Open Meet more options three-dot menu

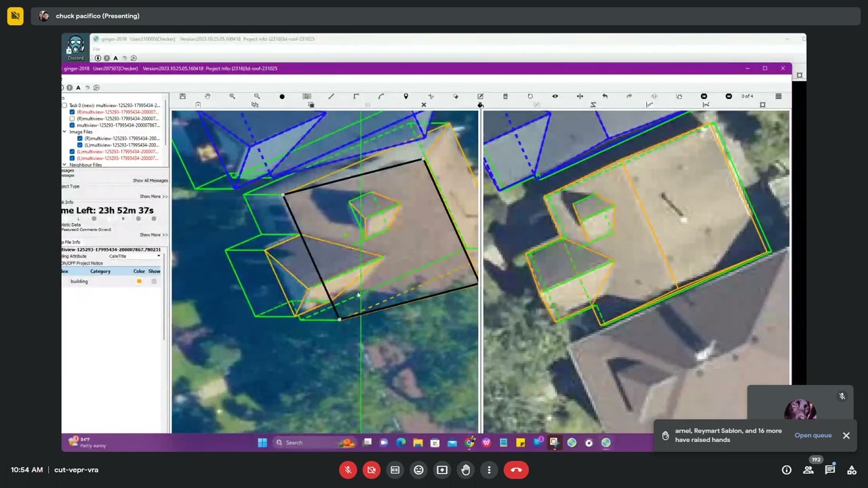point(489,470)
